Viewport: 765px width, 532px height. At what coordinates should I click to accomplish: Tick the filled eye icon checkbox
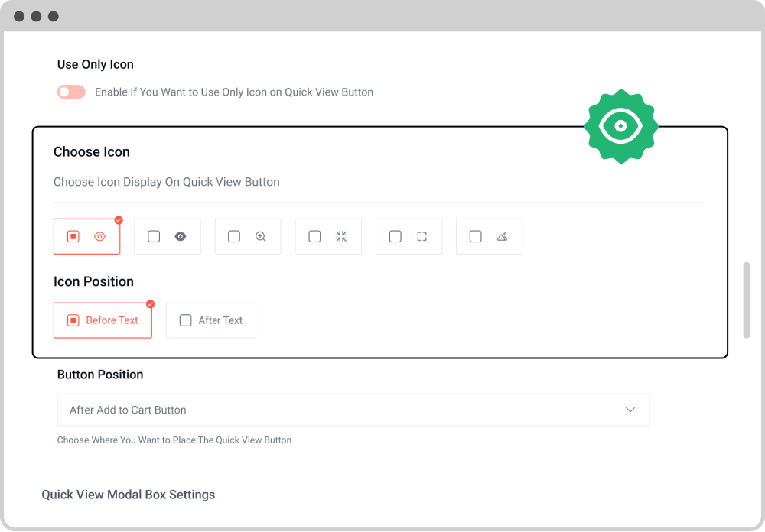coord(154,237)
